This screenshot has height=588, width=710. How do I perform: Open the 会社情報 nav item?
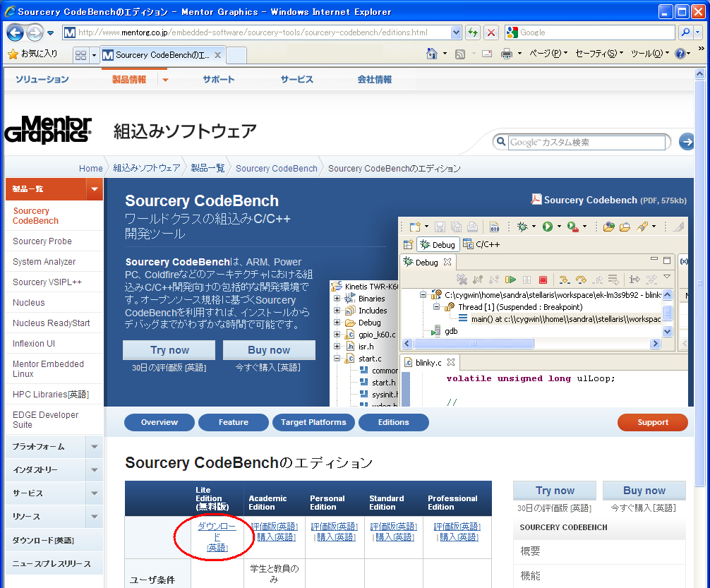[375, 79]
